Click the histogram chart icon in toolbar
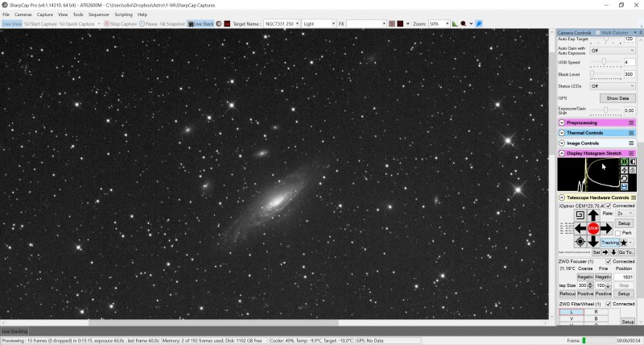This screenshot has height=345, width=644. coord(455,24)
